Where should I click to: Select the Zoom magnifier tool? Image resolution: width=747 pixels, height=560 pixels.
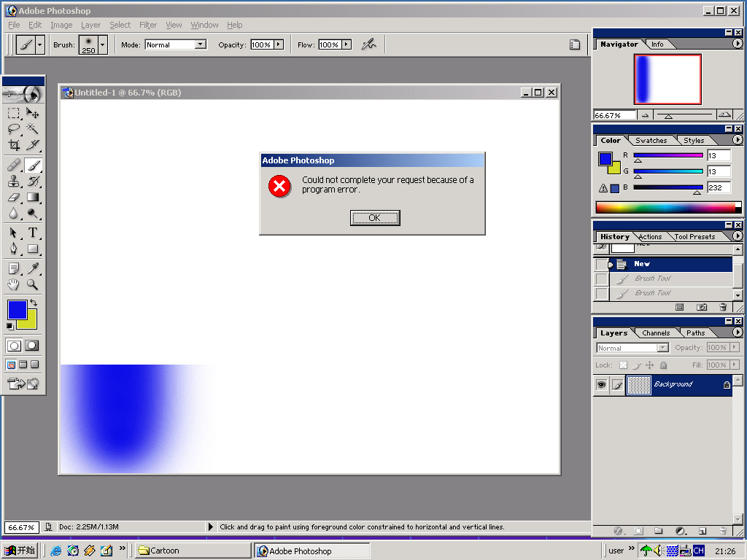tap(32, 285)
